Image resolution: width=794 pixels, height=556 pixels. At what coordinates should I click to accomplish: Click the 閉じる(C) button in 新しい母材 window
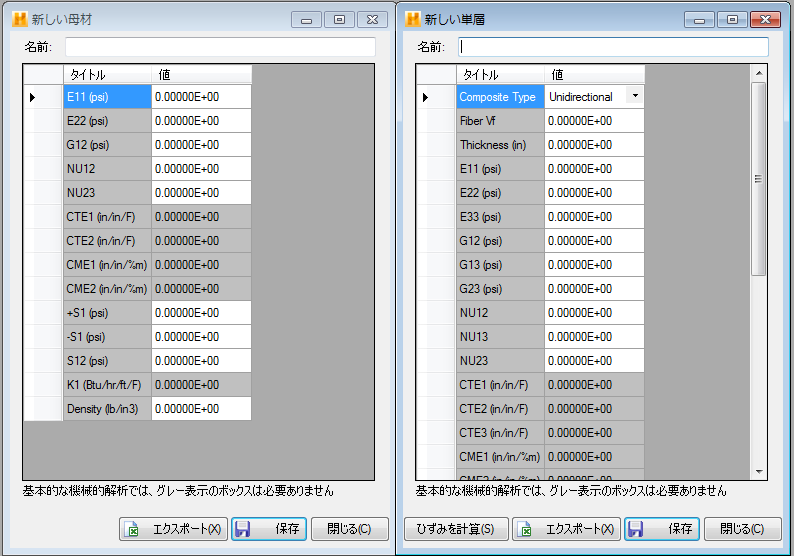(x=349, y=529)
